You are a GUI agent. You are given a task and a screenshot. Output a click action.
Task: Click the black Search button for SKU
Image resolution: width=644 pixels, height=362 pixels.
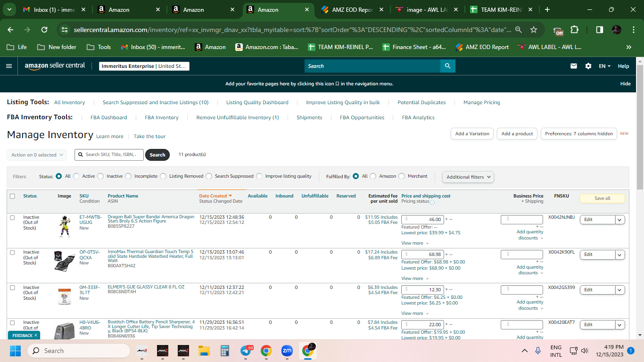pos(157,155)
